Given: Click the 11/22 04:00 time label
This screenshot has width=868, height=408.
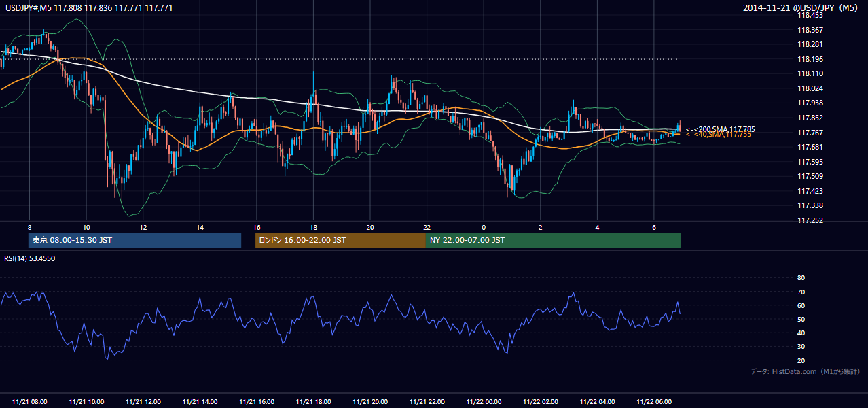Looking at the screenshot, I should click(597, 402).
